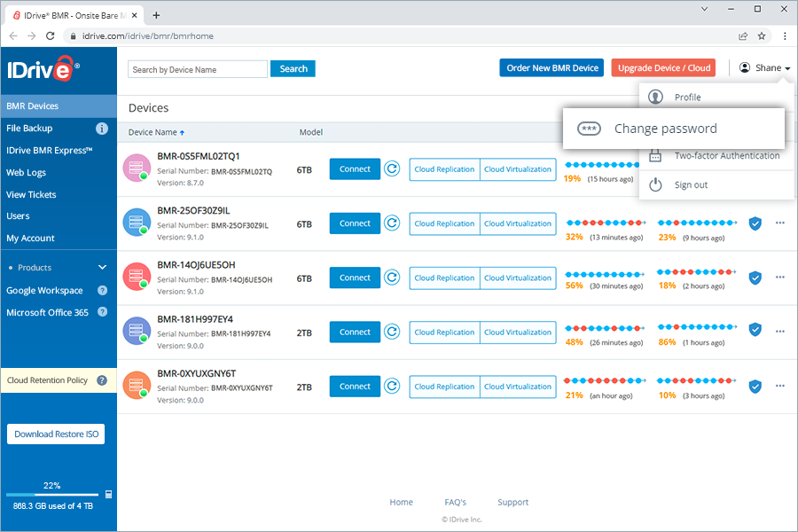
Task: Open Cloud Retention Policy help icon
Action: pos(102,380)
